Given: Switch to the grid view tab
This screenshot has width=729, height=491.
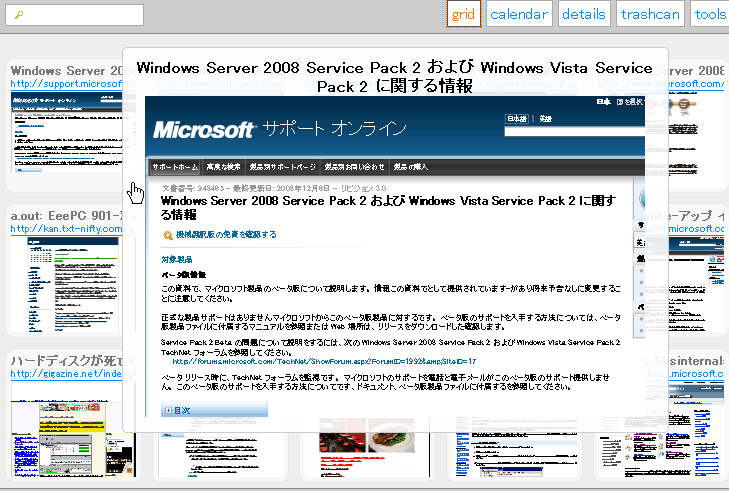Looking at the screenshot, I should click(463, 14).
